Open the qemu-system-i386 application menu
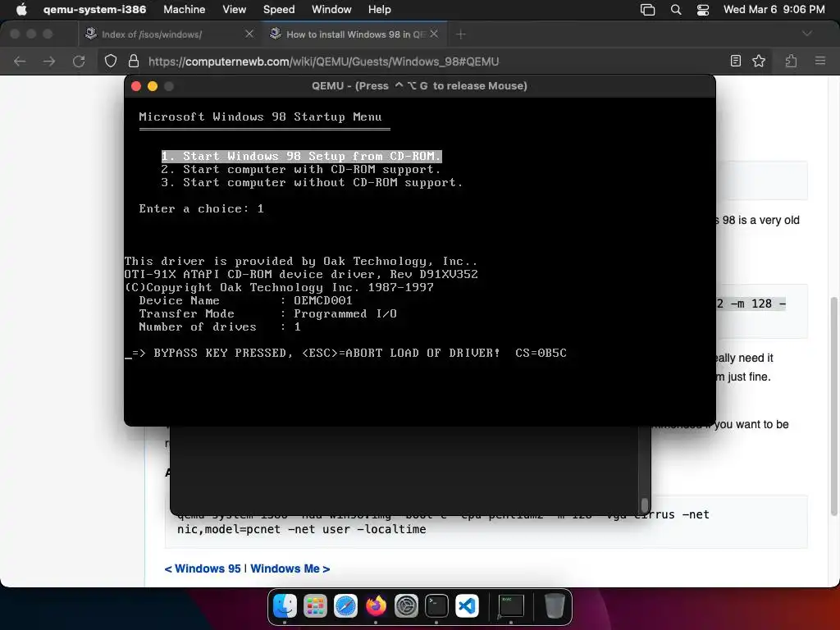 (x=94, y=10)
